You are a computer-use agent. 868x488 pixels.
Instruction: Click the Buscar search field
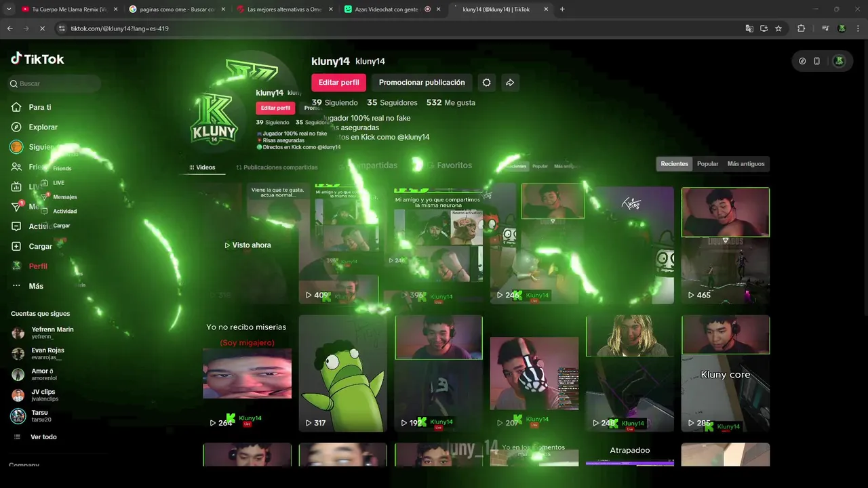click(54, 83)
